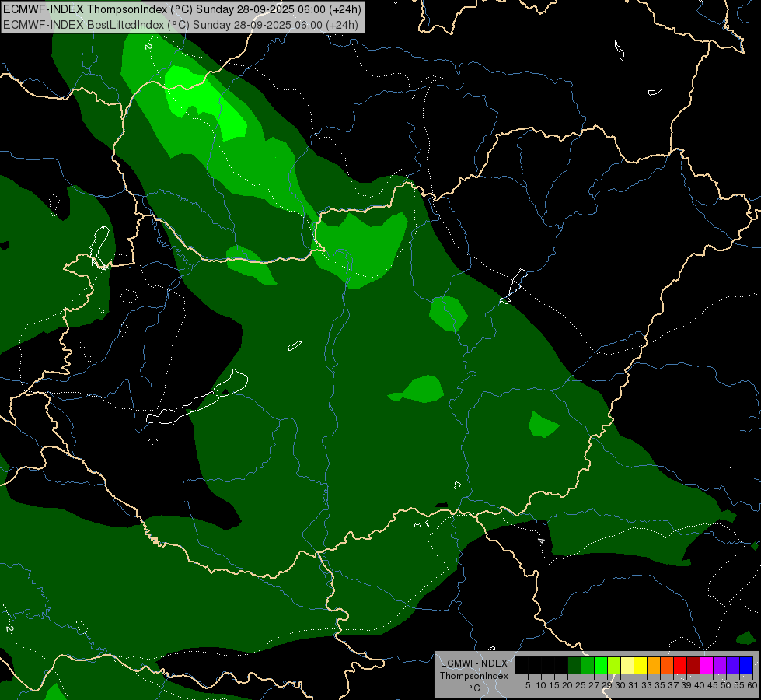
Task: Pick the pale yellow 30-31 legend swatch
Action: coord(627,665)
